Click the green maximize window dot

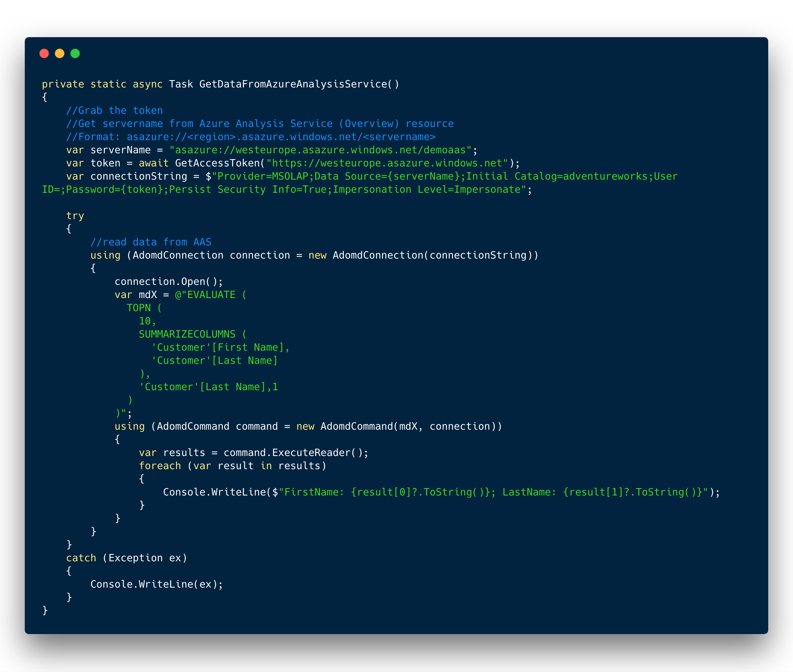(75, 53)
